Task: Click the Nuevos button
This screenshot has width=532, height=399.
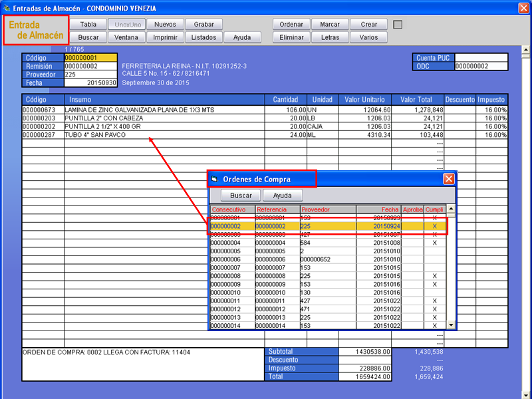Action: (x=165, y=25)
